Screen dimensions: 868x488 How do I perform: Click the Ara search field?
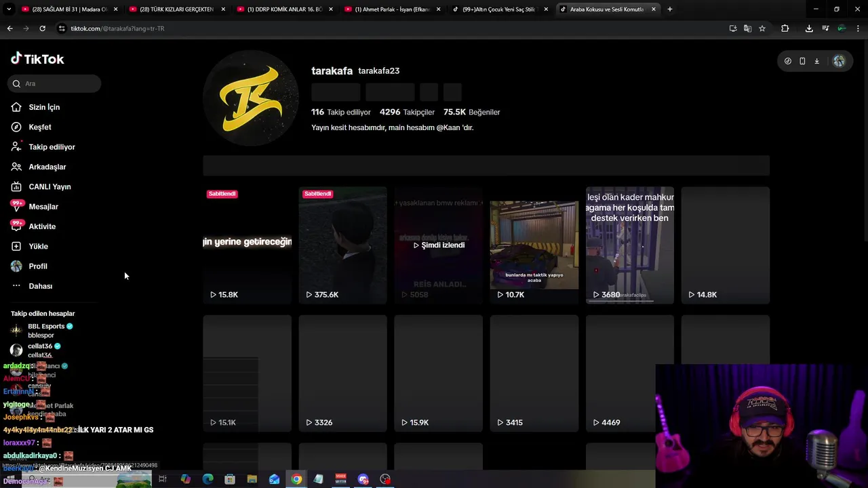pyautogui.click(x=54, y=83)
